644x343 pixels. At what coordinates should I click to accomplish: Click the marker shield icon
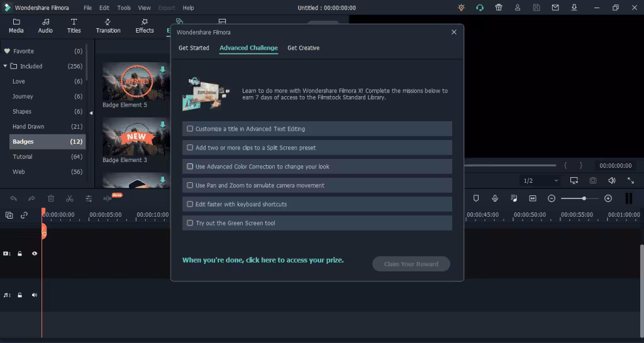tap(476, 199)
